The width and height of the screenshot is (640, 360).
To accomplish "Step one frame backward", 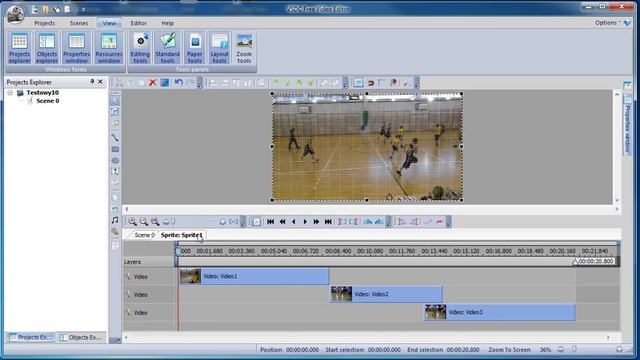I will (293, 222).
